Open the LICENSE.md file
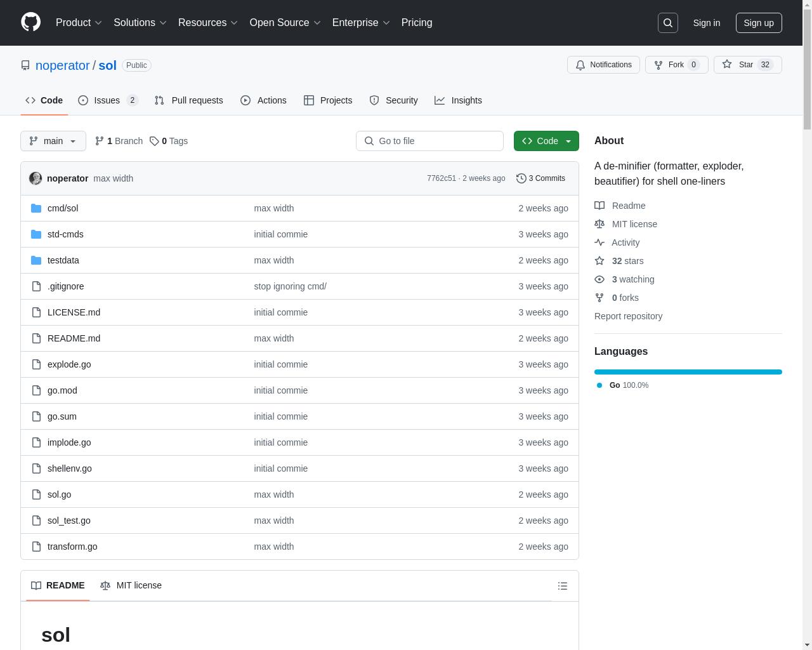The height and width of the screenshot is (650, 812). pyautogui.click(x=74, y=312)
